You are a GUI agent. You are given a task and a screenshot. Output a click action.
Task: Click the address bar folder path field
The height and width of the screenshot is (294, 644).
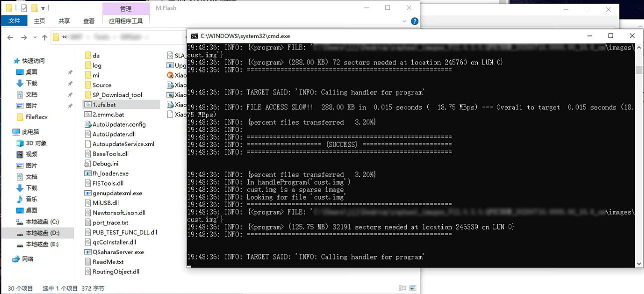120,37
